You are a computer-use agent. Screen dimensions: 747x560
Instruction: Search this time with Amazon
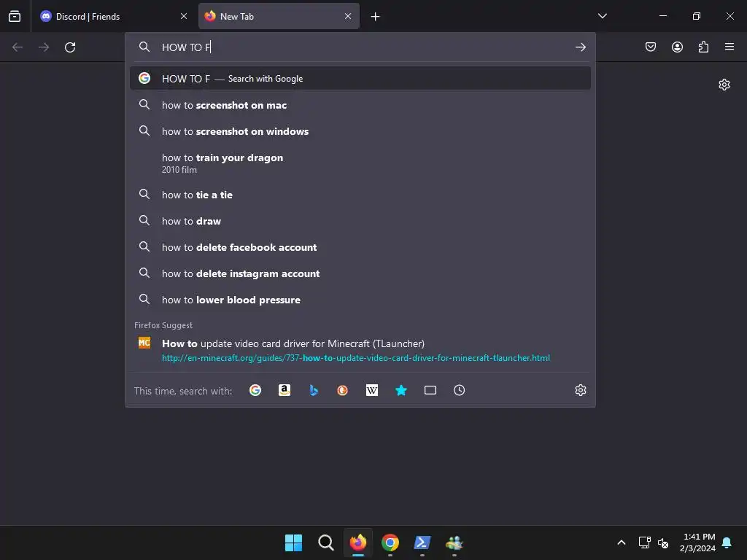pos(285,390)
